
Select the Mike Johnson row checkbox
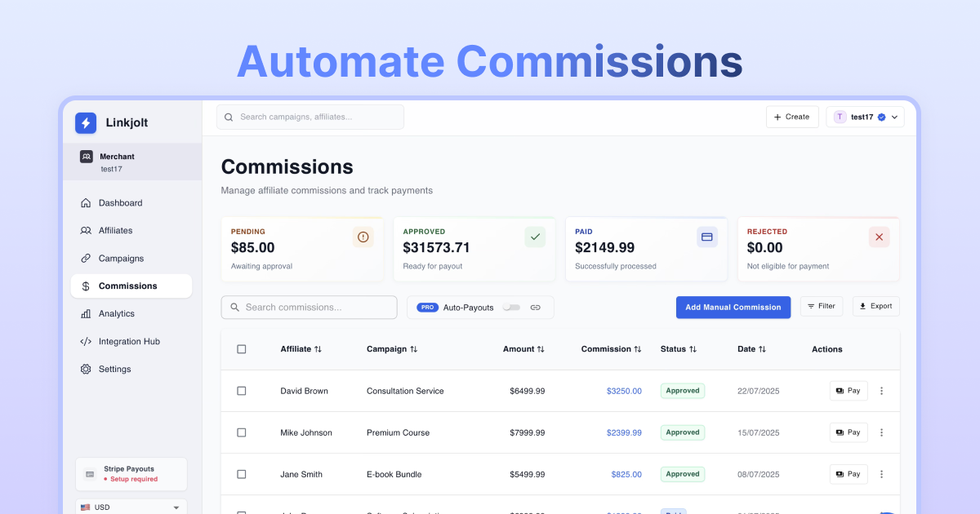coord(242,432)
